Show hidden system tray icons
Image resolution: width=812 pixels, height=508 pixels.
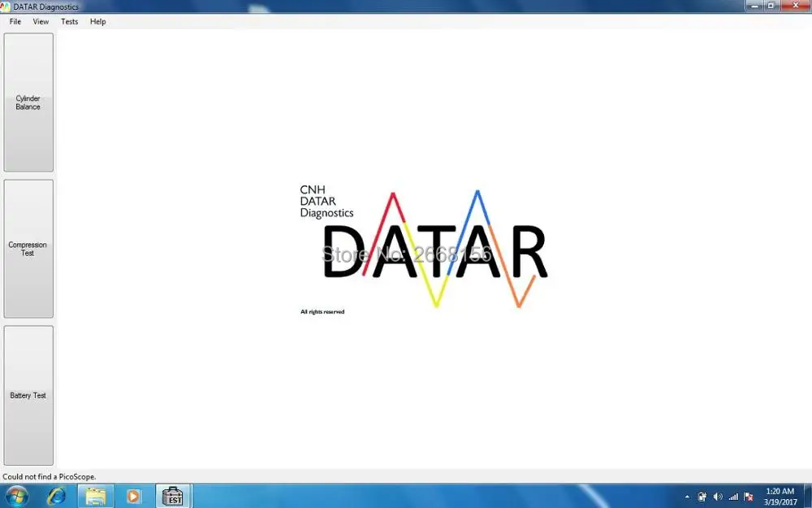[x=687, y=497]
